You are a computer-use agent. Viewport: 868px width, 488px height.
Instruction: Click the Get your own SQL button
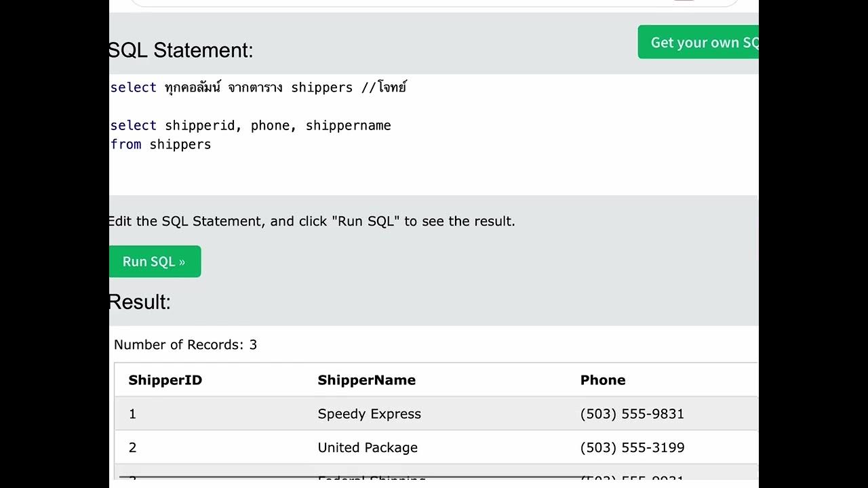tap(699, 43)
